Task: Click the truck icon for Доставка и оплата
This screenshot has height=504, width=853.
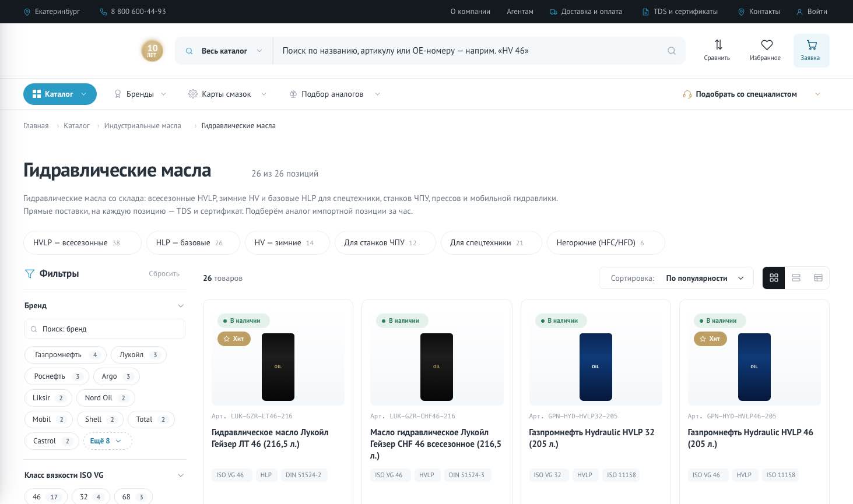Action: [553, 12]
